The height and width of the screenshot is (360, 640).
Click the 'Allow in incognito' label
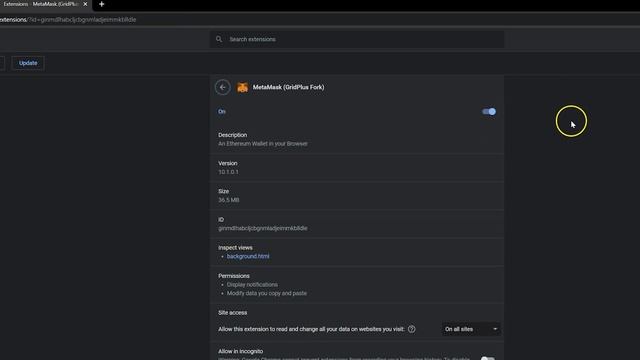coord(240,351)
